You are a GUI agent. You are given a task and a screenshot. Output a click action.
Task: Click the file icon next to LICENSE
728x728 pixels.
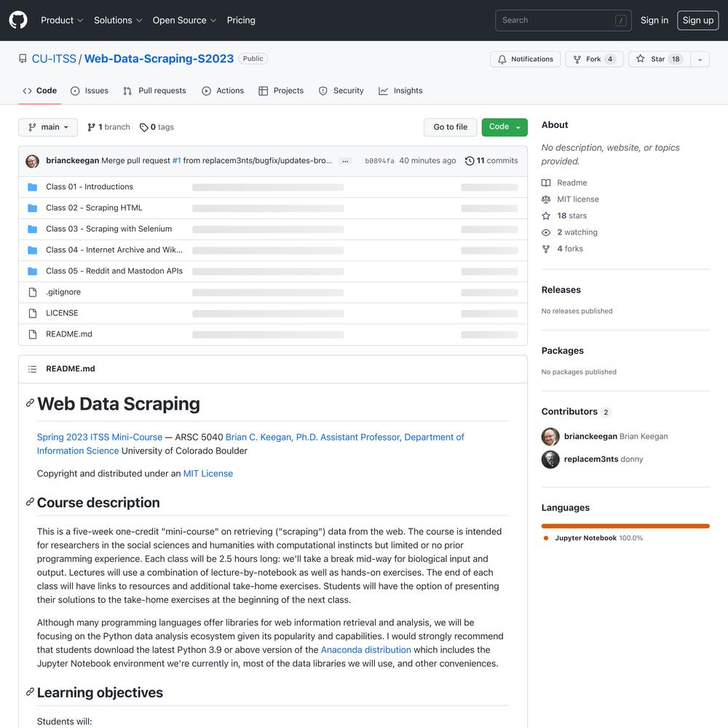pyautogui.click(x=33, y=313)
